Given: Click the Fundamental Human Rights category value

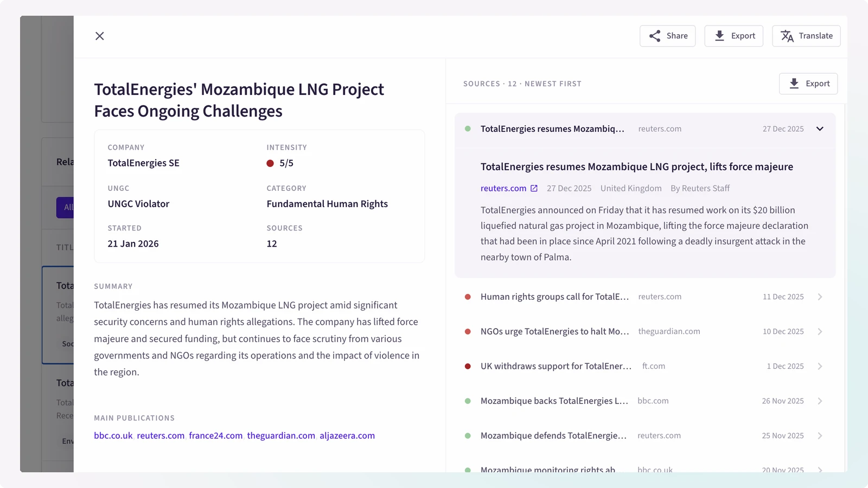Looking at the screenshot, I should tap(327, 204).
